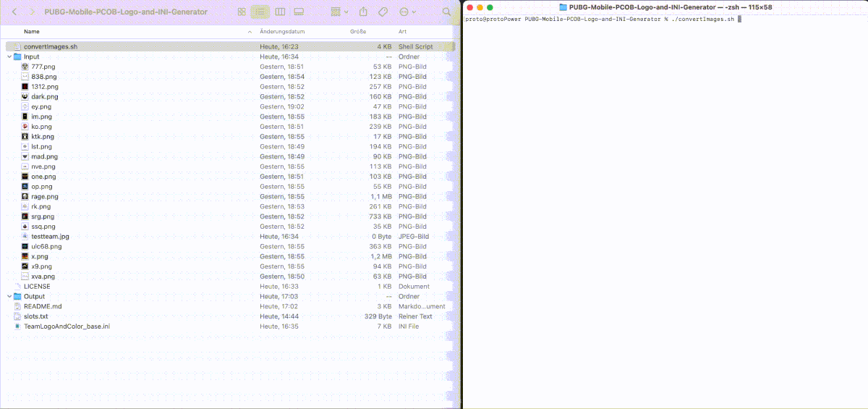The image size is (868, 409).
Task: Sort files by the Größe column
Action: (x=357, y=32)
